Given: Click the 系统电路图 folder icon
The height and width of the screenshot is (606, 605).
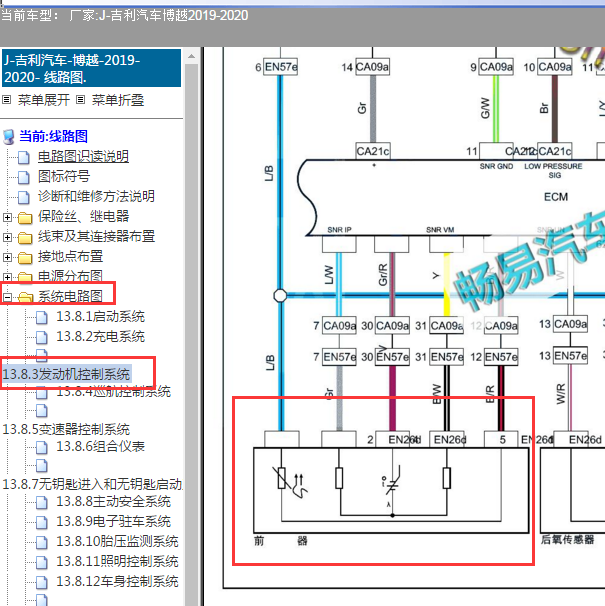Looking at the screenshot, I should tap(26, 297).
